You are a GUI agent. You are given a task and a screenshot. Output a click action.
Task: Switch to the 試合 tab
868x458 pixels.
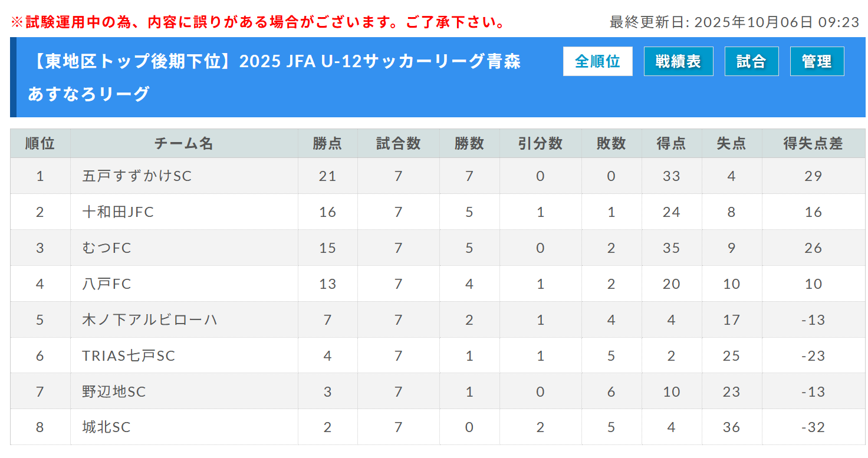pyautogui.click(x=751, y=61)
